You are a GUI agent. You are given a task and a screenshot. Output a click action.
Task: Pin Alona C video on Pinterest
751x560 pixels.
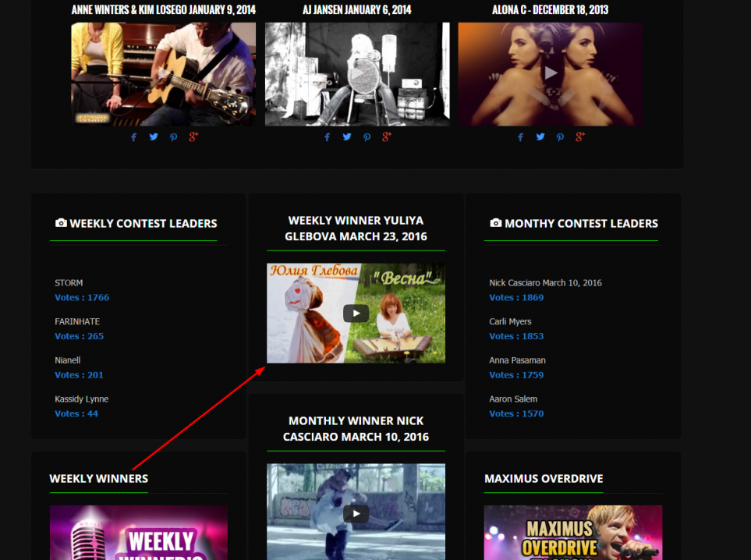click(x=560, y=137)
